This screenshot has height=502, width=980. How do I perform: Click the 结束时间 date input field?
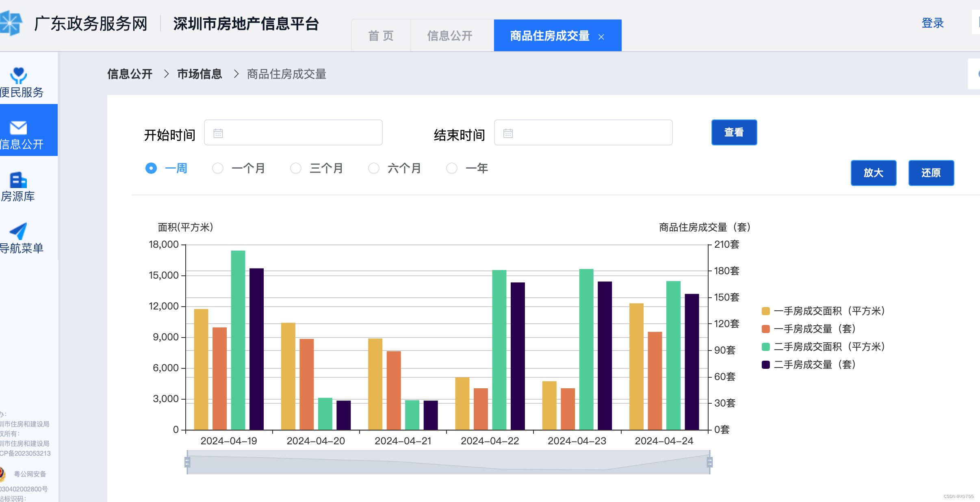[583, 132]
